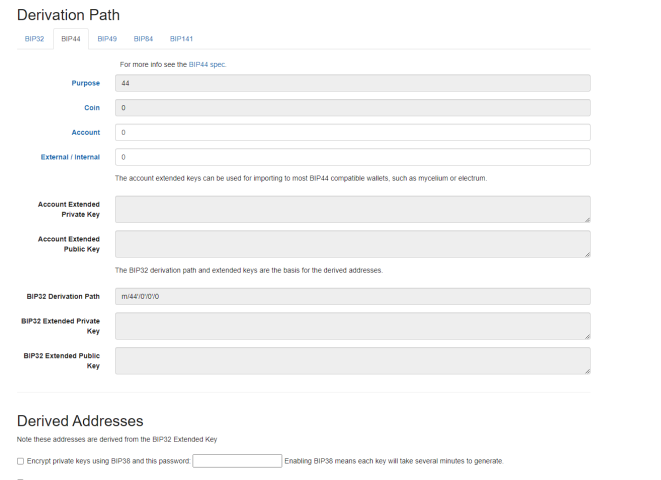This screenshot has height=480, width=661.
Task: Open the BIP44 spec link
Action: pyautogui.click(x=207, y=64)
